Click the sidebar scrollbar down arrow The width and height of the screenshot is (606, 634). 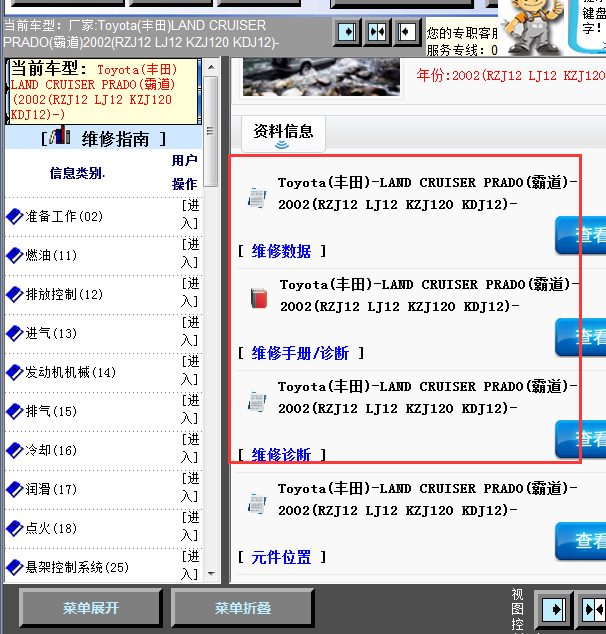[x=211, y=574]
